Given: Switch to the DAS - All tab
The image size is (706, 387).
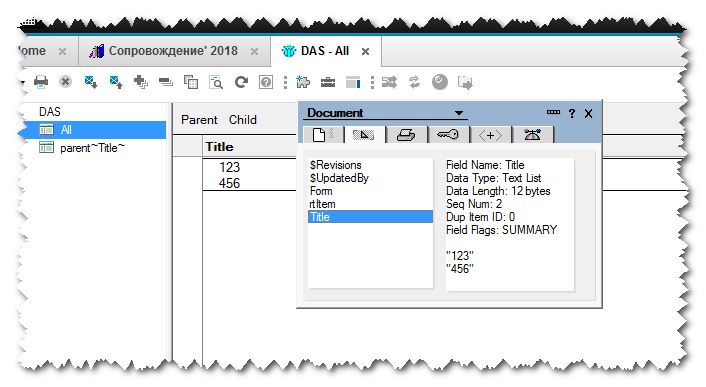Looking at the screenshot, I should [x=325, y=51].
